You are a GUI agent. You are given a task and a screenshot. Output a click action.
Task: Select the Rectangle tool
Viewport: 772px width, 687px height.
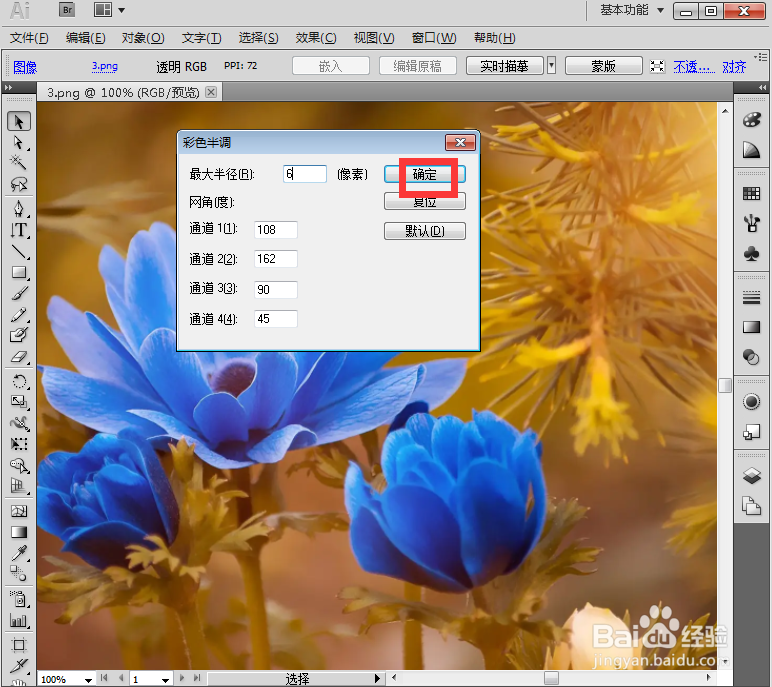(x=19, y=272)
